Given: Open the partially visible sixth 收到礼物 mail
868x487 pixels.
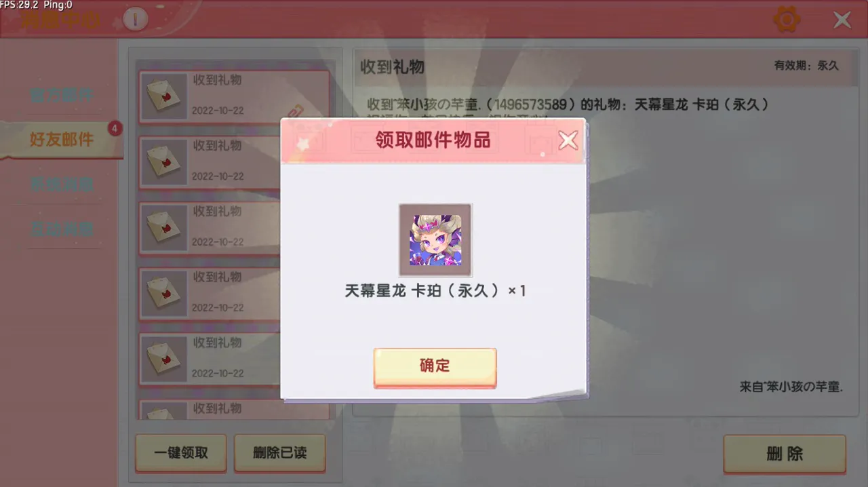Looking at the screenshot, I should click(x=234, y=409).
